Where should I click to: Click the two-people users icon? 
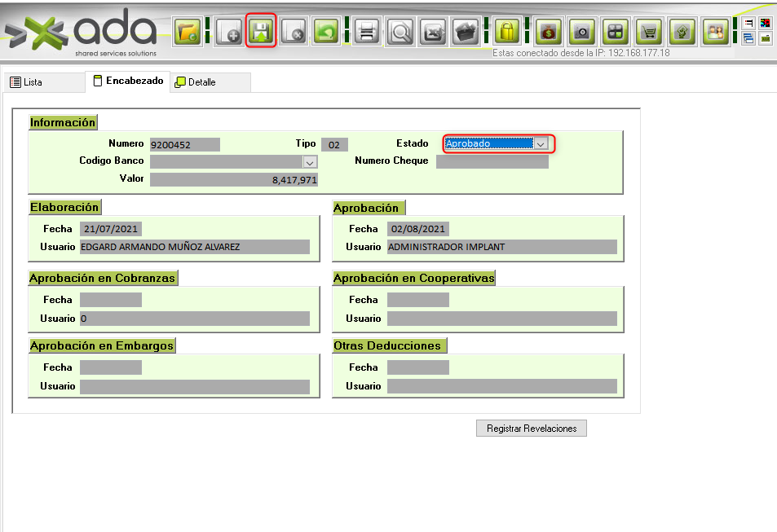click(x=715, y=32)
